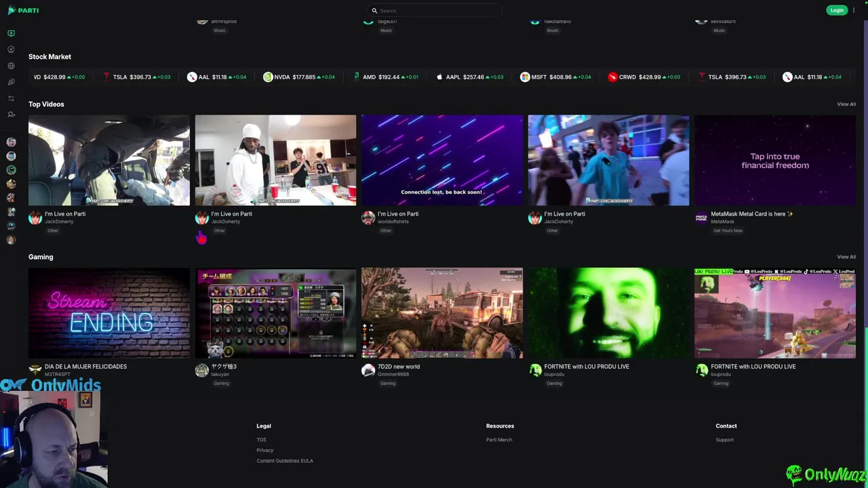This screenshot has width=868, height=488.
Task: Click AMD $192.44 ticker entry
Action: click(386, 77)
